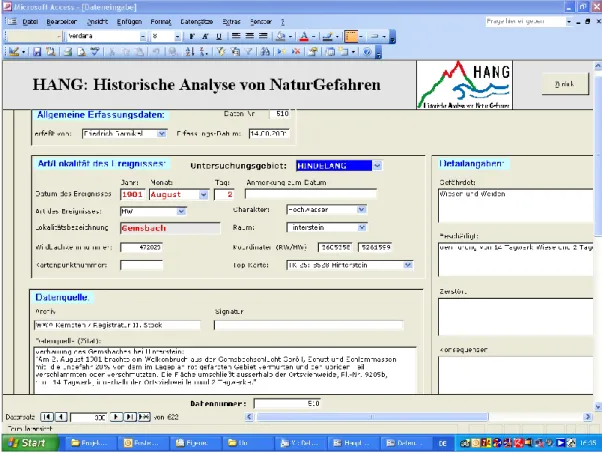Open the Raum dropdown
Viewport: 602px width, 454px height.
362,228
